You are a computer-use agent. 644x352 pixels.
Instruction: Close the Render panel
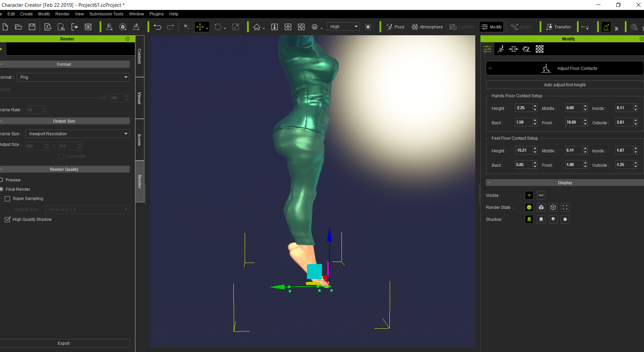coord(128,39)
